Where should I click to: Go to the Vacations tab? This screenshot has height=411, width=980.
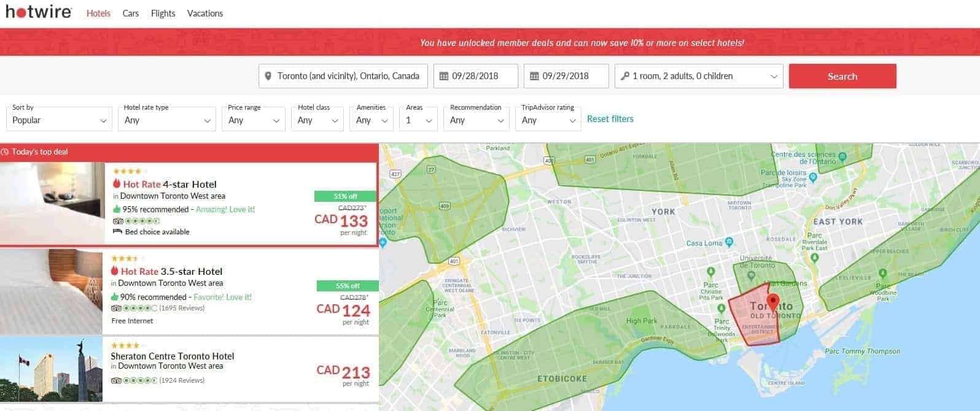click(205, 13)
